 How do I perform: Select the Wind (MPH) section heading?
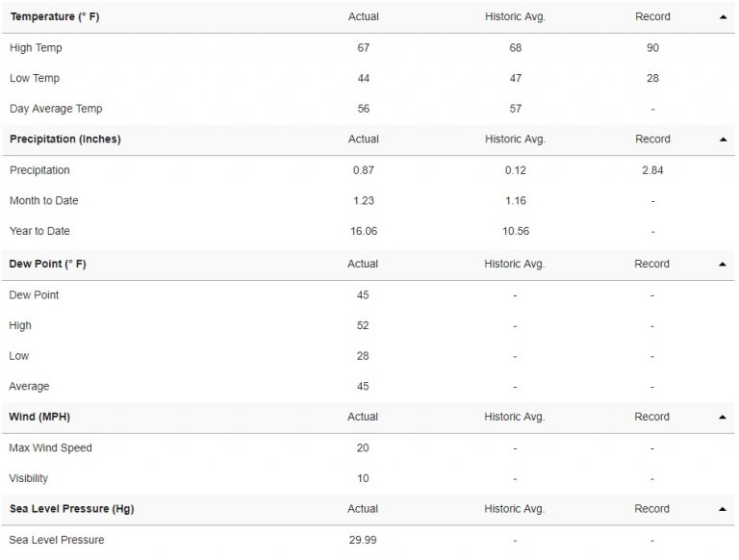39,417
